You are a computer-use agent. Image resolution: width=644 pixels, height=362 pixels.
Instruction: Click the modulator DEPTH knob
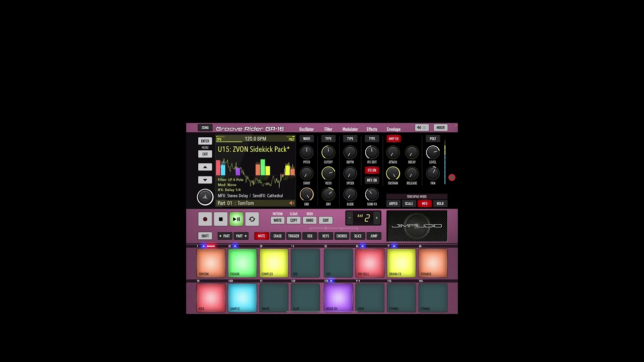coord(350,152)
